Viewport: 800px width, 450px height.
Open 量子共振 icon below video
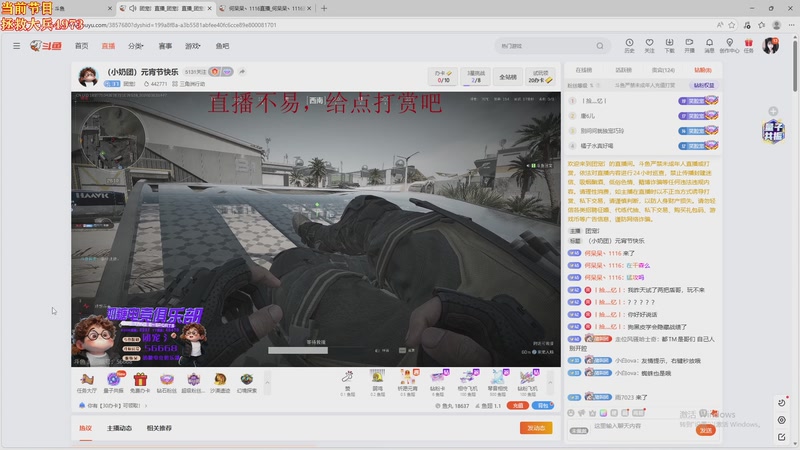(x=114, y=383)
